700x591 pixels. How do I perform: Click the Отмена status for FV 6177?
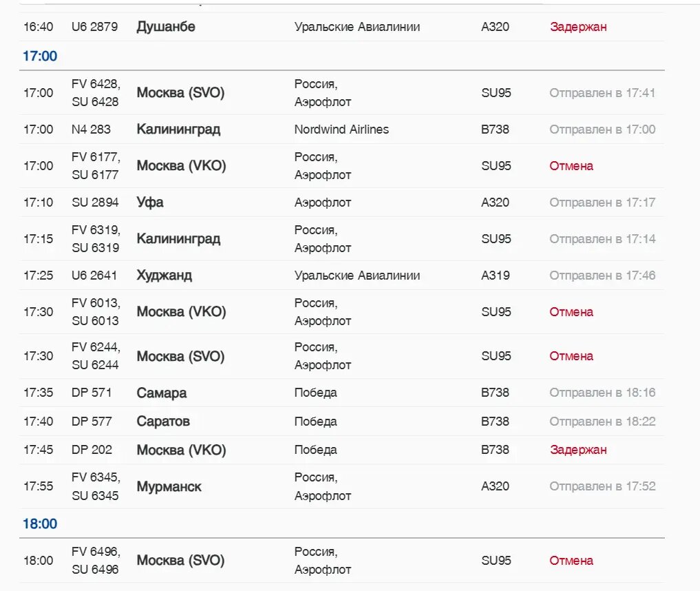tap(571, 166)
